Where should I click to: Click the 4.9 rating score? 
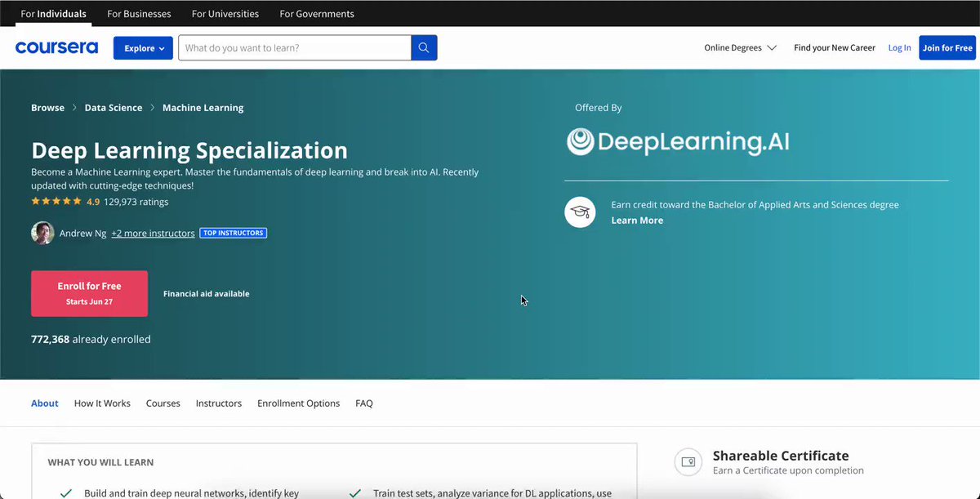93,202
